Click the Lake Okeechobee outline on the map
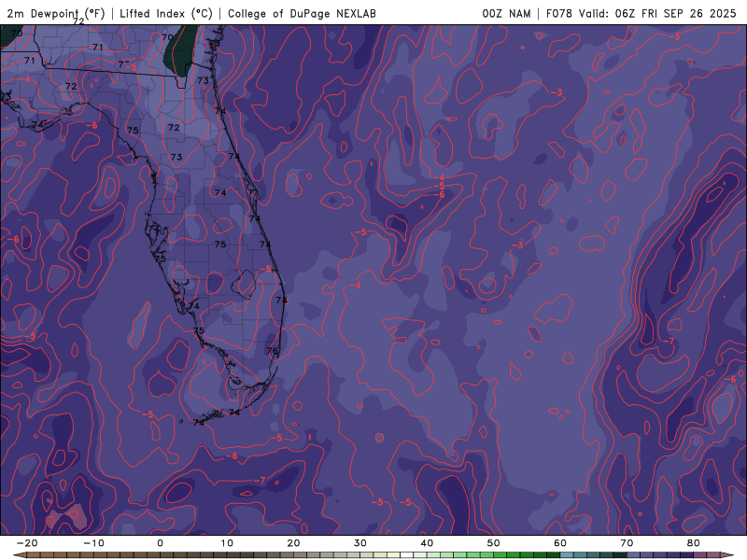 pos(245,283)
